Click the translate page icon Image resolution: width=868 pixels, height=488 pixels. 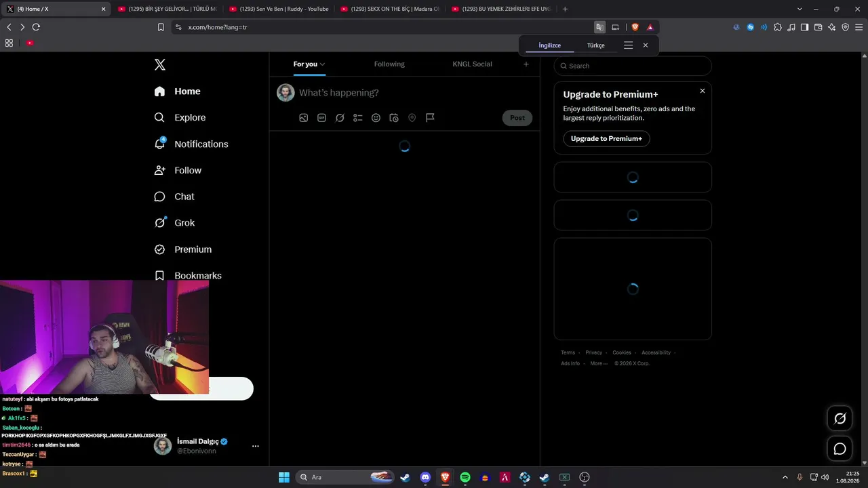pos(599,27)
